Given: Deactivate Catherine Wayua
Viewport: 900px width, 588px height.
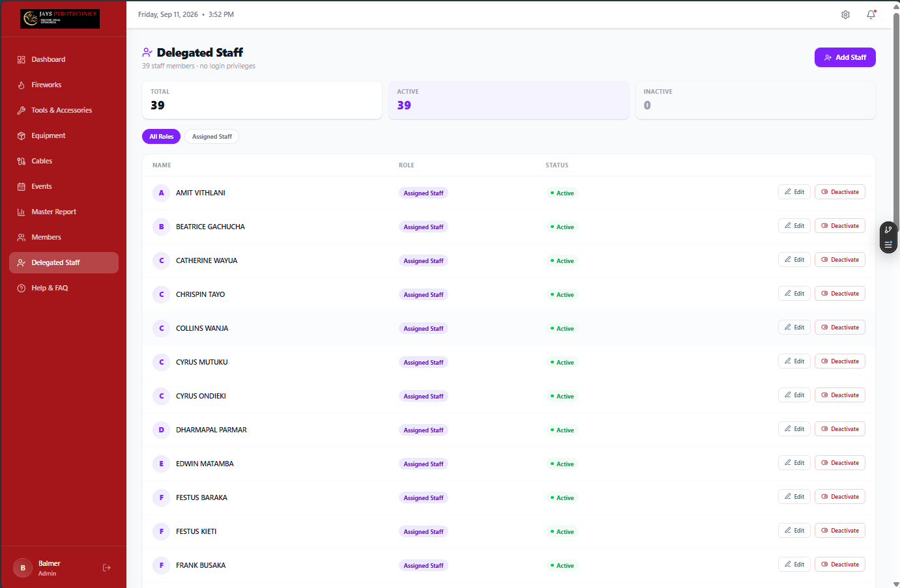Looking at the screenshot, I should [840, 260].
